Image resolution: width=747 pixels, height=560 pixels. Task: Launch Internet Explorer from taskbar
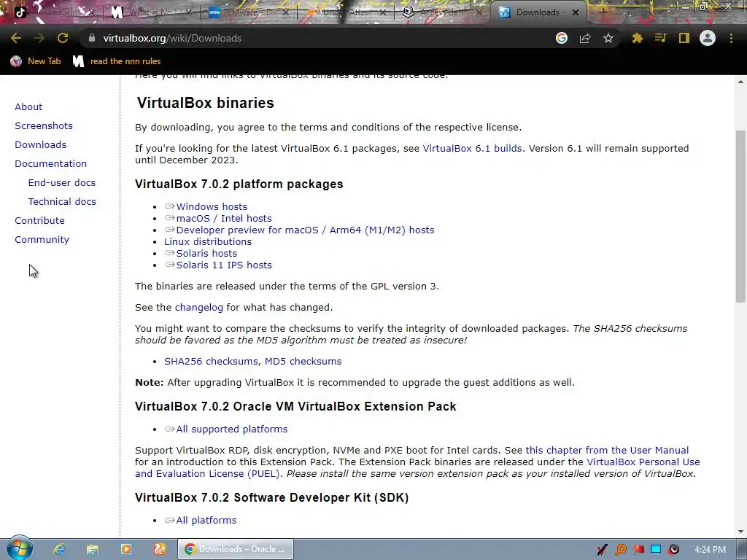pyautogui.click(x=58, y=549)
